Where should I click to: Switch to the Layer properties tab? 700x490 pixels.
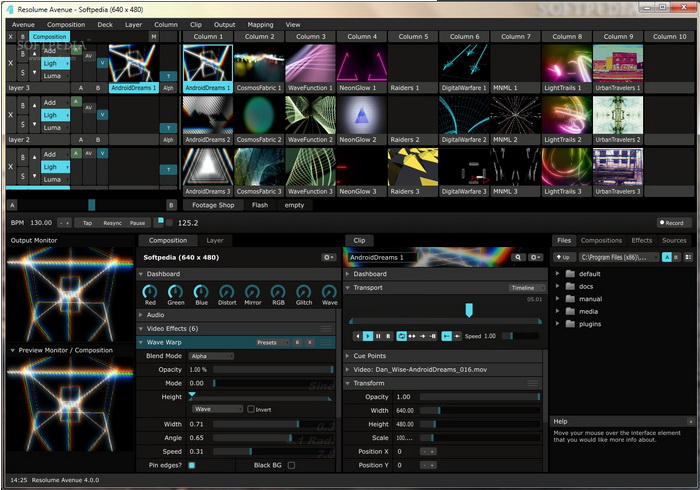click(x=215, y=240)
